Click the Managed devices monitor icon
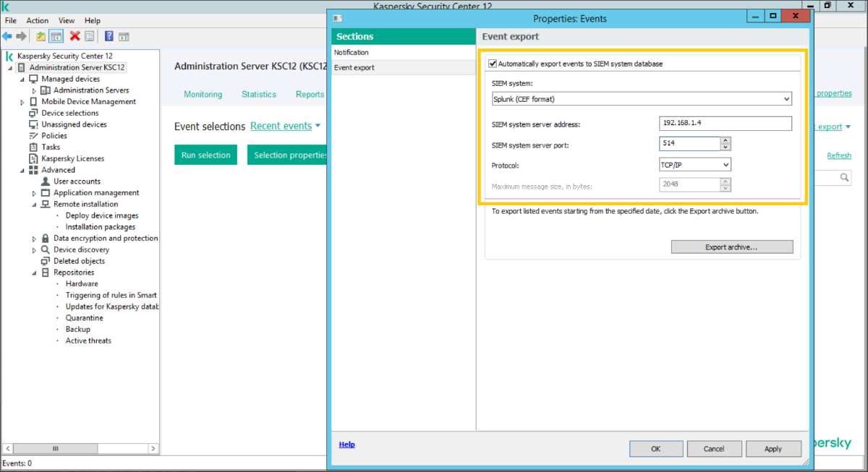The width and height of the screenshot is (868, 472). point(34,79)
